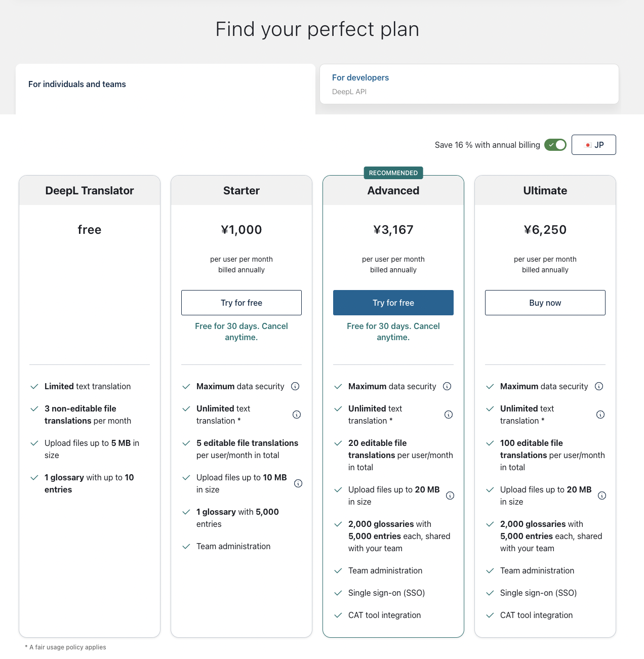
Task: Click info icon beside Ultimate Maximum data security
Action: click(x=599, y=386)
